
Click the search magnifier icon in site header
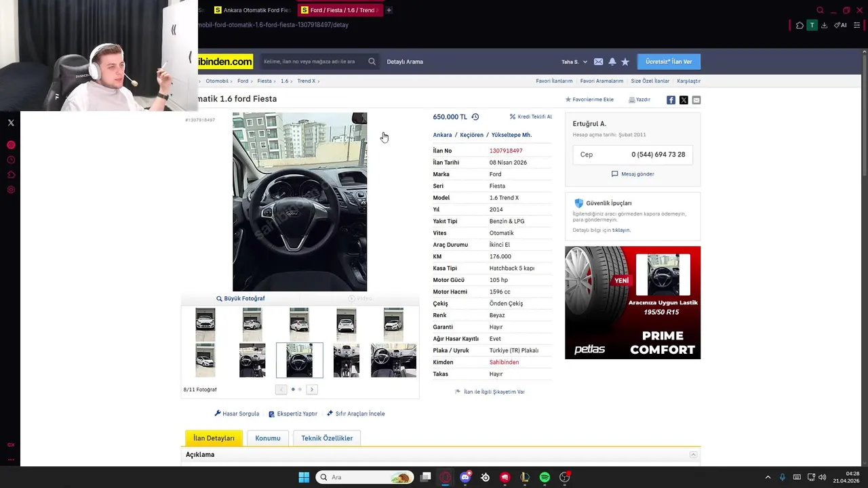372,62
